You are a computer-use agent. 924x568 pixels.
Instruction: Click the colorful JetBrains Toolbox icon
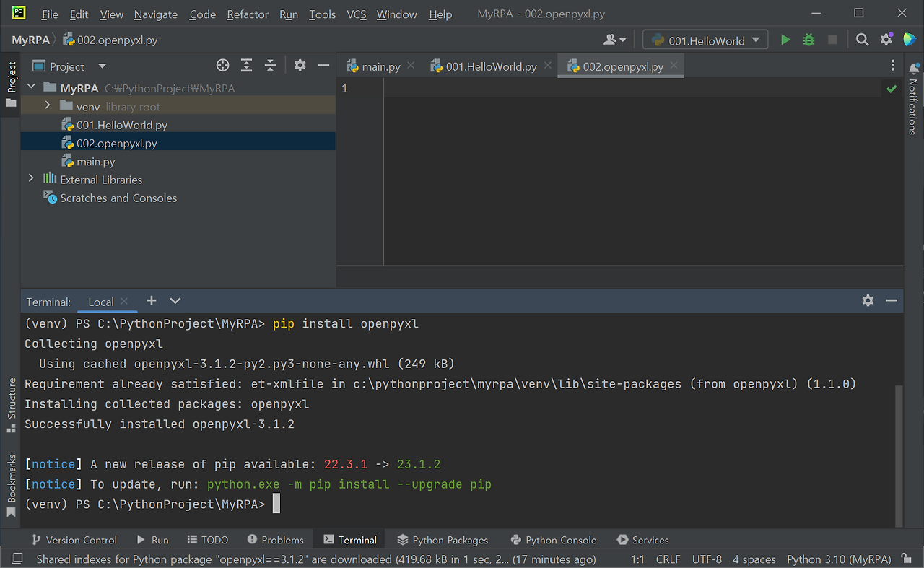(910, 40)
